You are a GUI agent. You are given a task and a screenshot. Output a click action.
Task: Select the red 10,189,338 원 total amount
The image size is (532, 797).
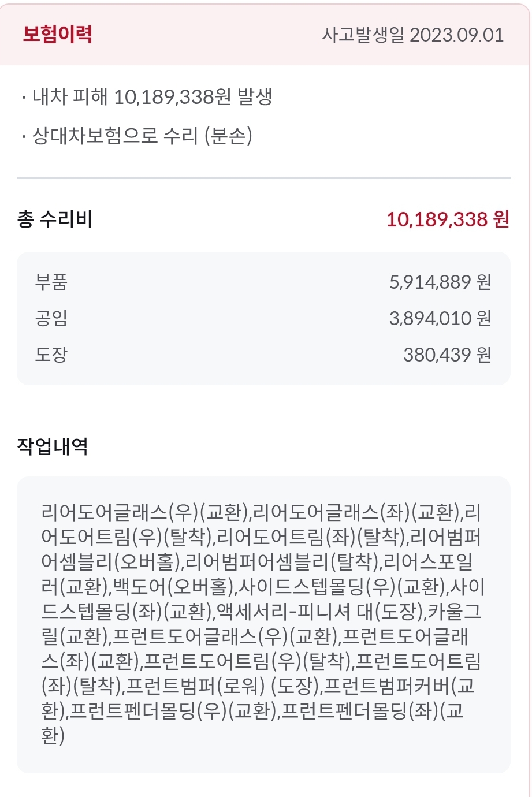coord(448,219)
